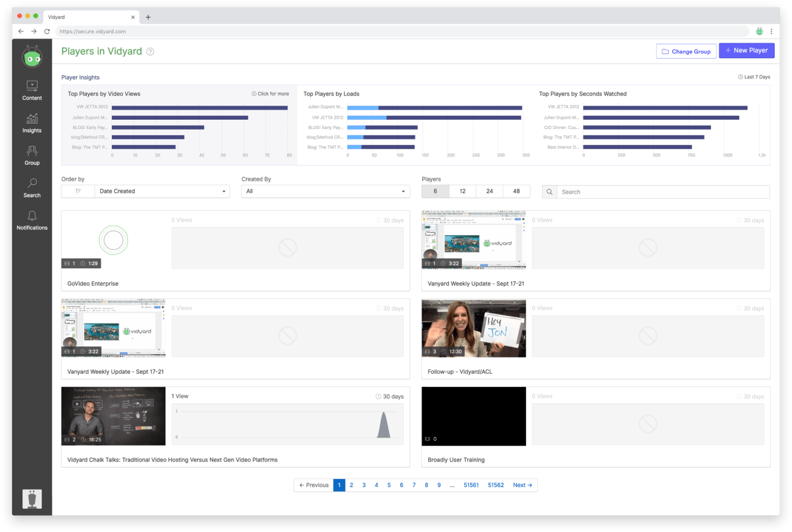
Task: Click the Change Group button
Action: point(686,51)
